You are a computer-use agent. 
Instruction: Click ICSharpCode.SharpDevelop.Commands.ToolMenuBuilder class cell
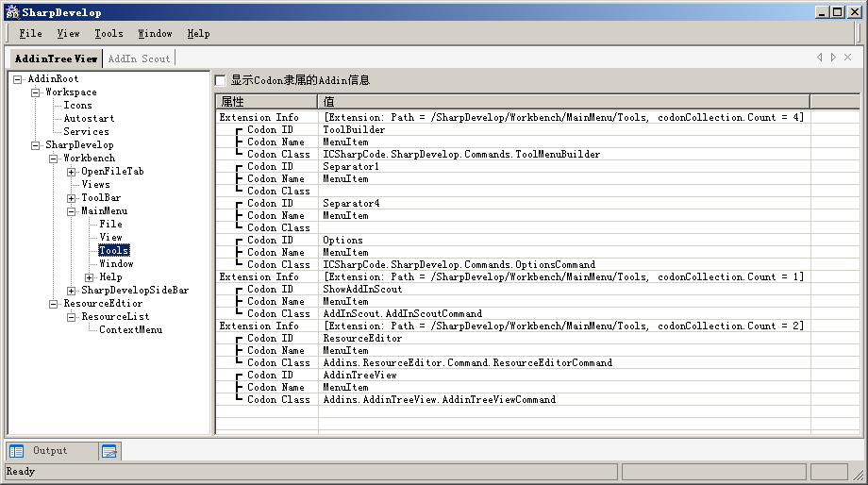pos(564,155)
